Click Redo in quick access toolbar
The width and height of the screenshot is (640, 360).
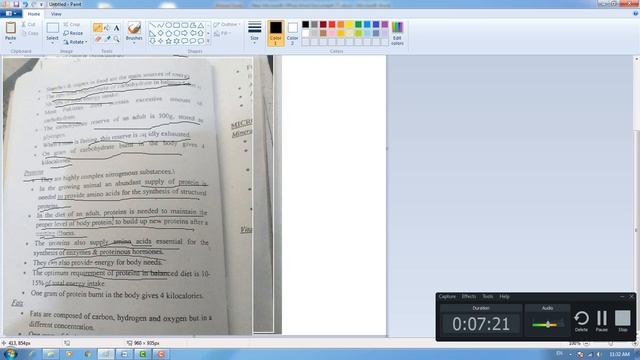[x=33, y=4]
